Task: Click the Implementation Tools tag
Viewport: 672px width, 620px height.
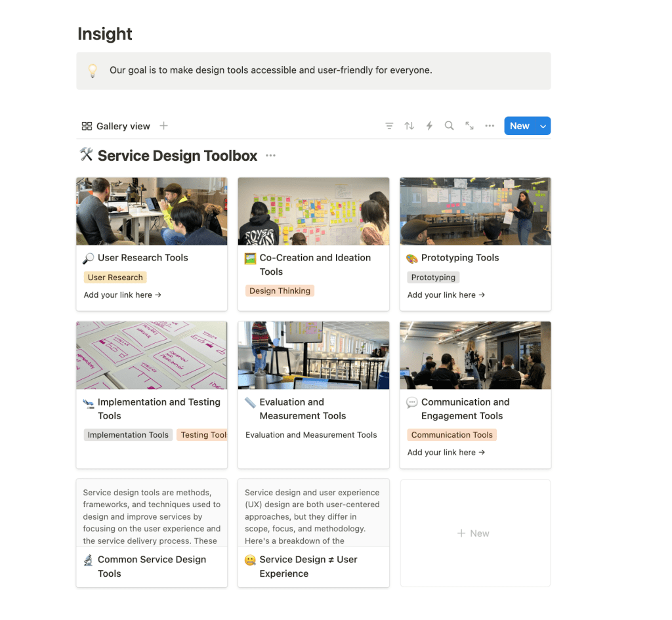Action: coord(128,435)
